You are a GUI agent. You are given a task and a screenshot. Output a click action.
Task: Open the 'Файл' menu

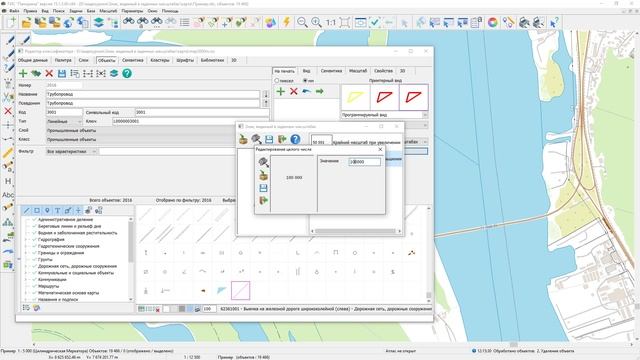click(x=14, y=11)
